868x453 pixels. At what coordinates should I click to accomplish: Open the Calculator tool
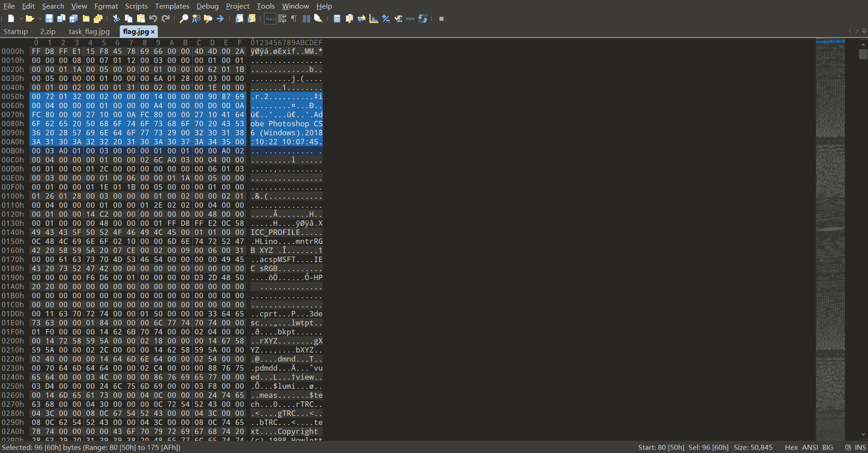click(337, 19)
